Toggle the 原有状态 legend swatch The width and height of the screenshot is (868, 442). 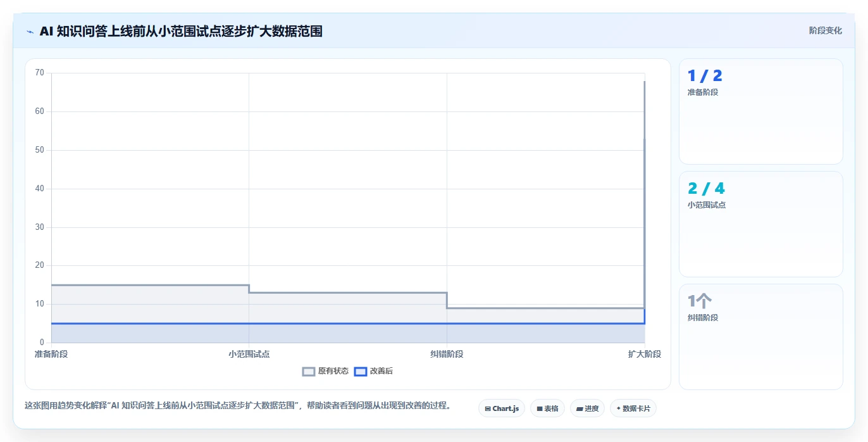pyautogui.click(x=309, y=371)
